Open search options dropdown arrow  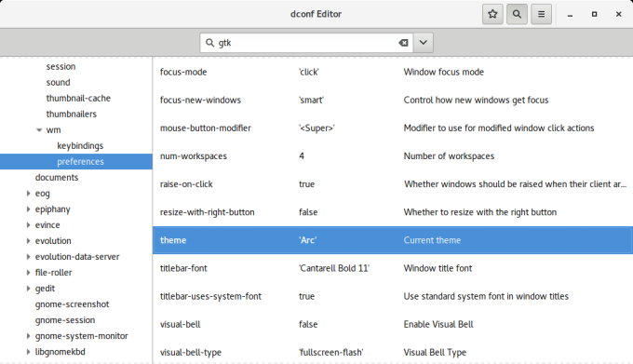[423, 43]
